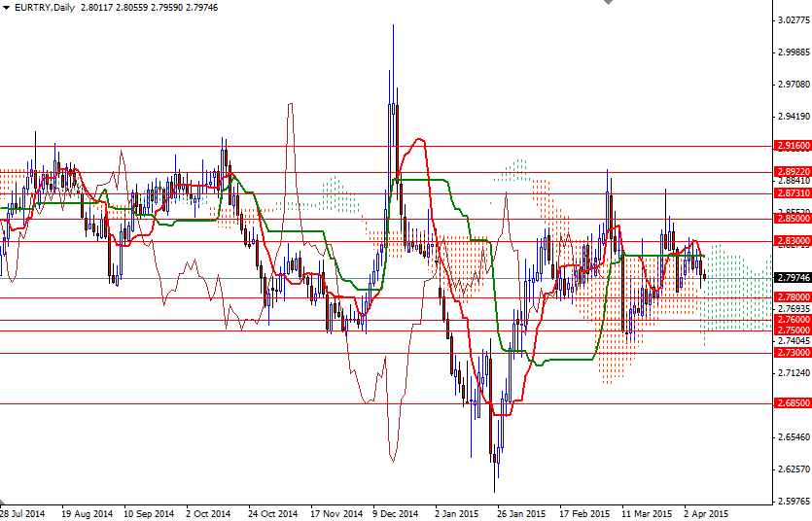The image size is (812, 521).
Task: Open the chart dropdown triangle beside EURTRY
Action: pyautogui.click(x=6, y=8)
